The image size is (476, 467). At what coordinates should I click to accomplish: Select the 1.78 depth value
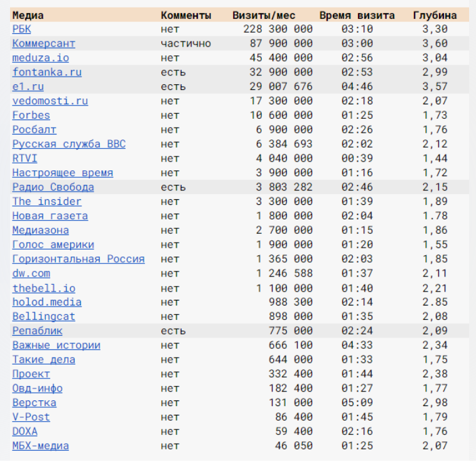(x=435, y=216)
